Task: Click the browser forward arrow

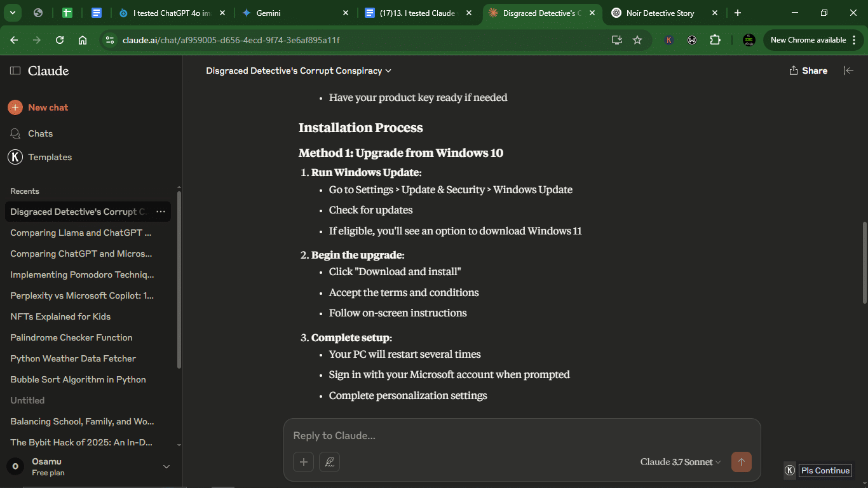Action: [37, 40]
